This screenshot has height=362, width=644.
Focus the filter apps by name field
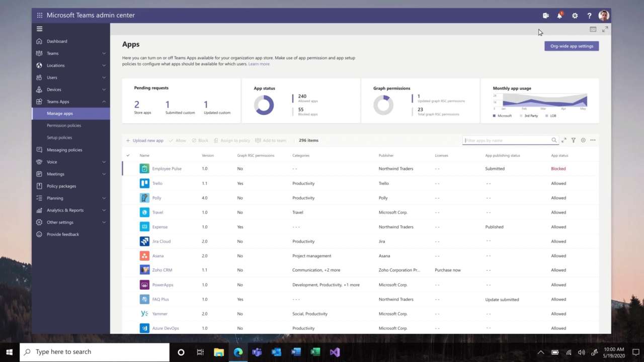[507, 140]
